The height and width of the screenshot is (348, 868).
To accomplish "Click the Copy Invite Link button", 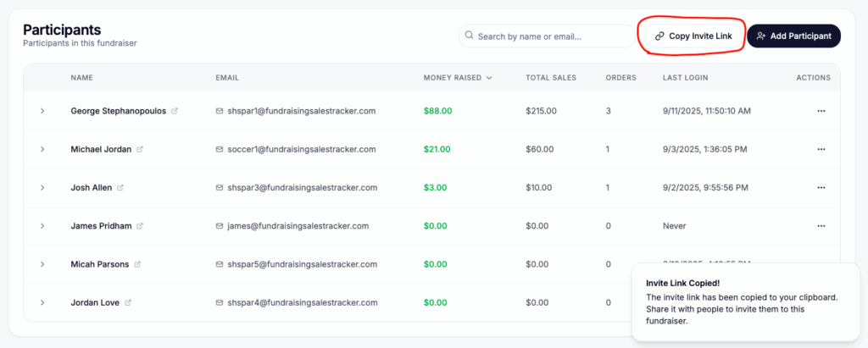I will [693, 36].
